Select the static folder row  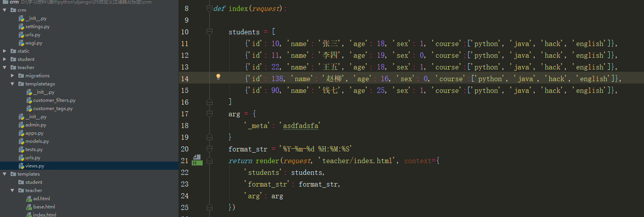tap(89, 51)
